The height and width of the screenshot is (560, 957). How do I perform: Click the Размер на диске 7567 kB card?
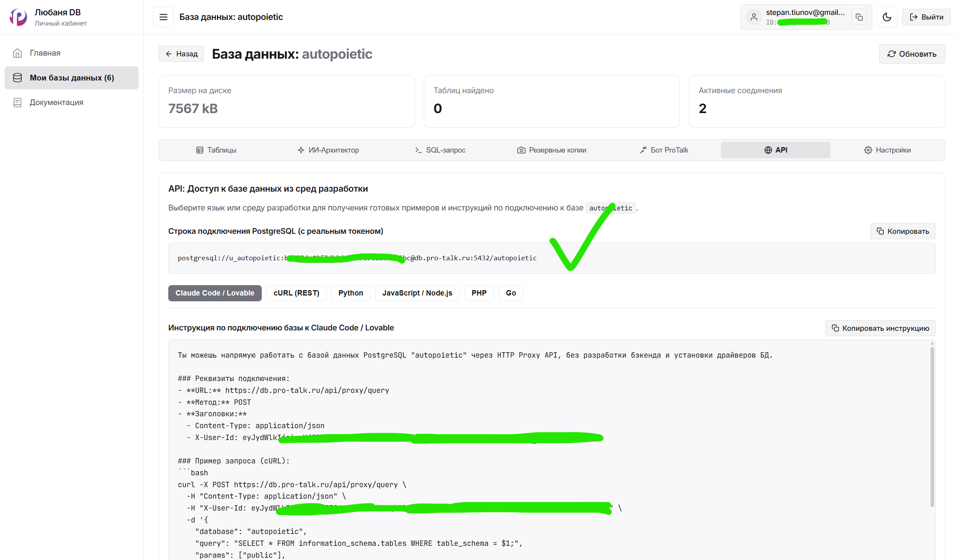coord(287,101)
